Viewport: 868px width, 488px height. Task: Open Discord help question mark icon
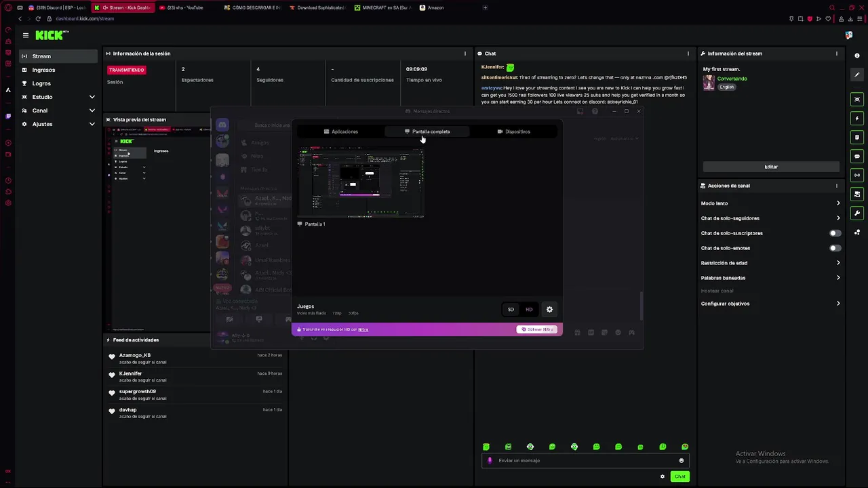click(595, 111)
